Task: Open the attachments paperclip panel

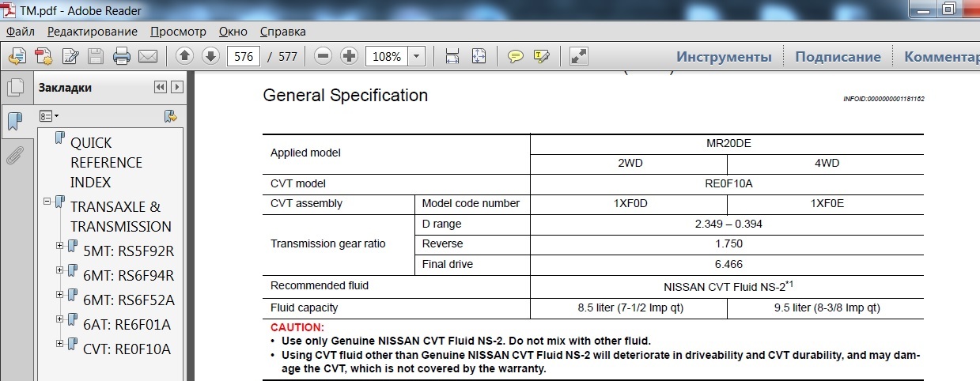Action: pos(14,155)
